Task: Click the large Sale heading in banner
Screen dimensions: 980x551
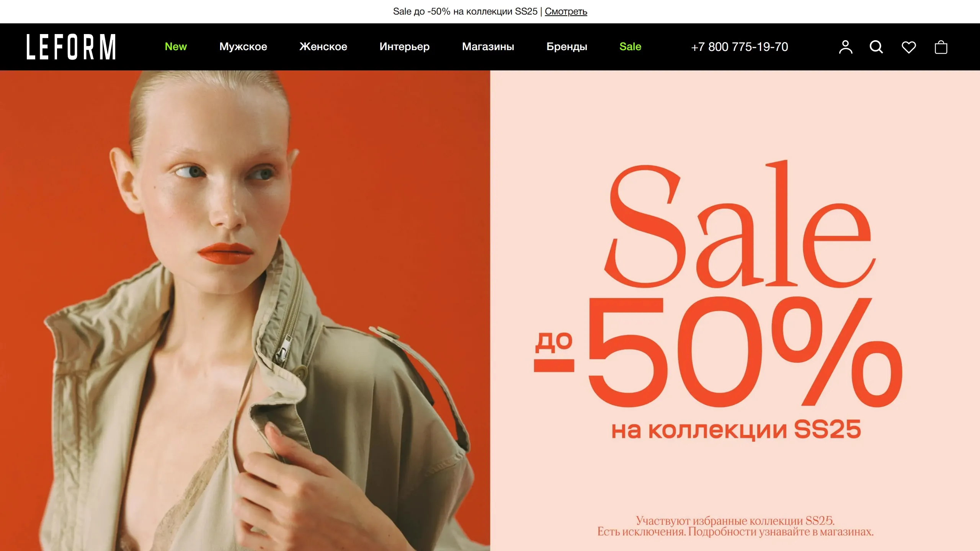Action: point(740,224)
